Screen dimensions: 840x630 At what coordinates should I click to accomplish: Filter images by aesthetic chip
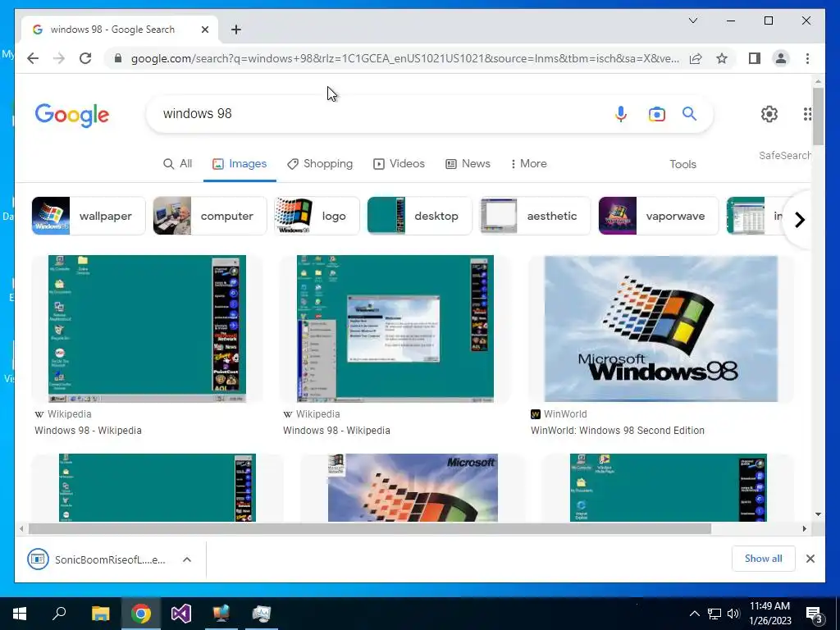(535, 216)
